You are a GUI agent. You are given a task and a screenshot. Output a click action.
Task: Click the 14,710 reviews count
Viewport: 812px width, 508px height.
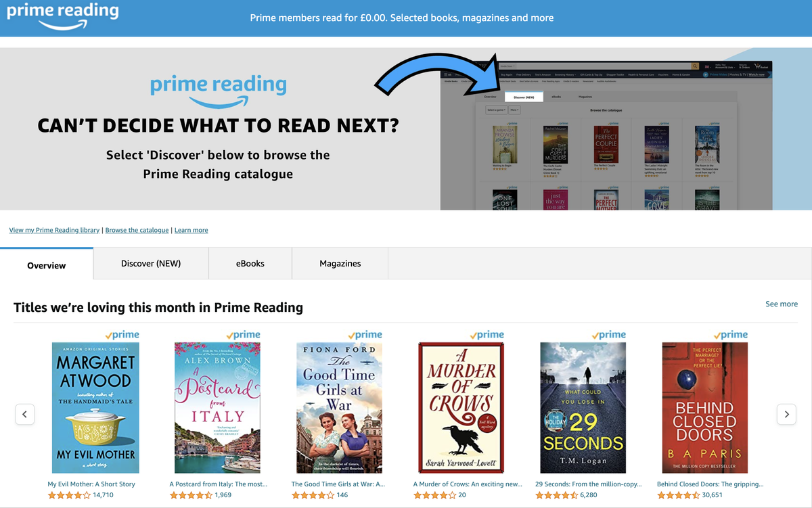[103, 495]
